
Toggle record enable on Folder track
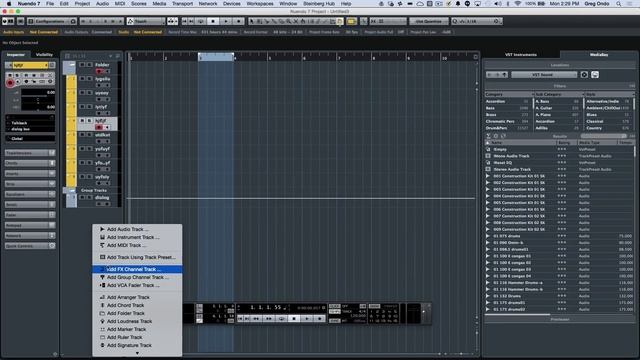(x=99, y=71)
